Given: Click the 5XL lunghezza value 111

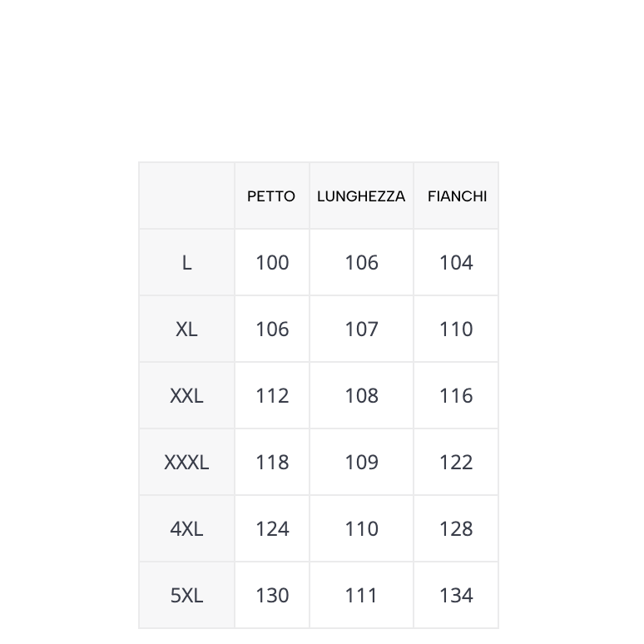Looking at the screenshot, I should (361, 595).
